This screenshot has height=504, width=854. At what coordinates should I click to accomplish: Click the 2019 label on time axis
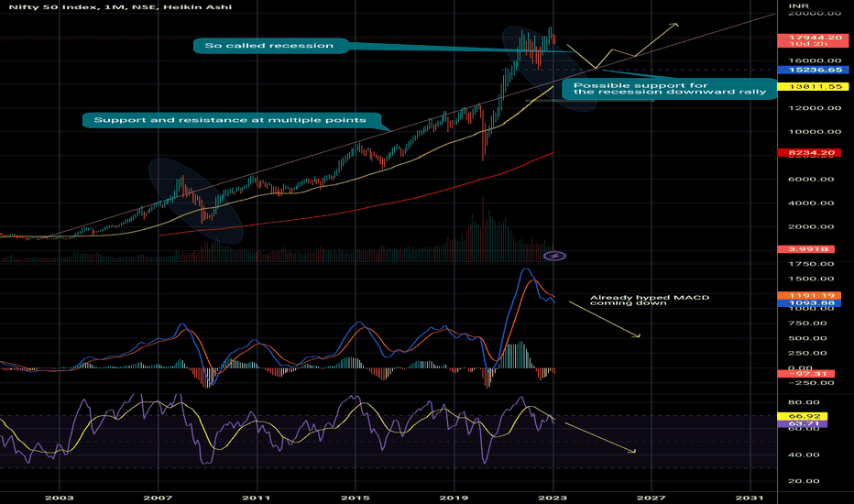(454, 498)
